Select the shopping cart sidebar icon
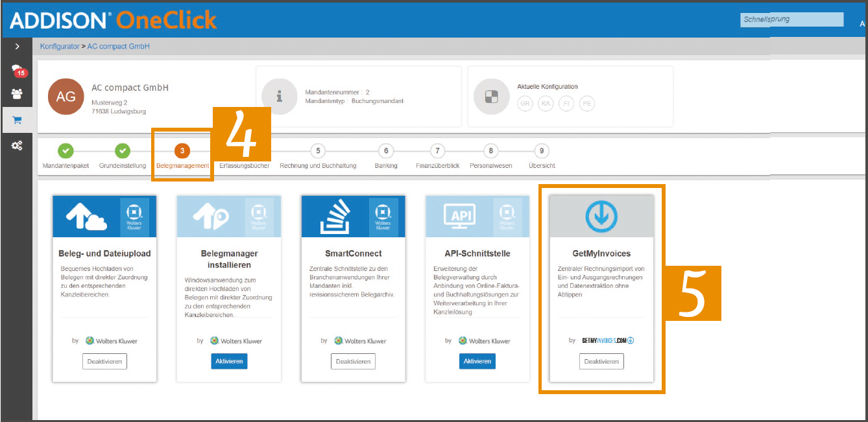Viewport: 868px width, 422px height. pos(17,120)
